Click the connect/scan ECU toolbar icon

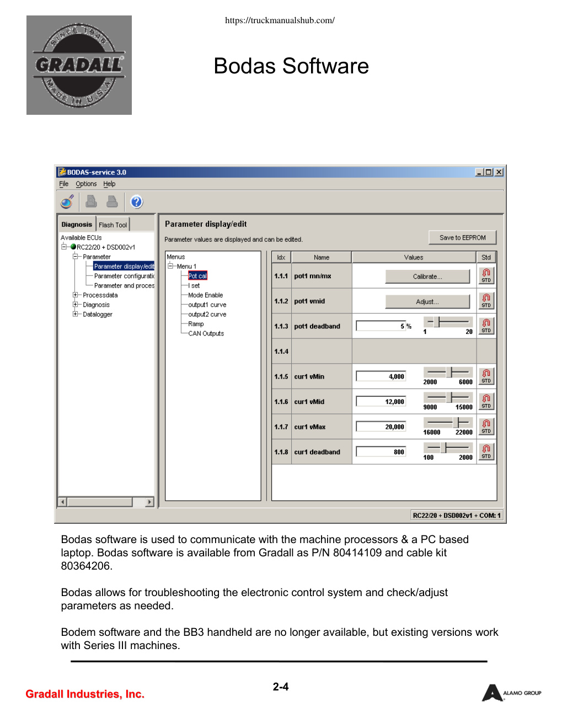(67, 202)
